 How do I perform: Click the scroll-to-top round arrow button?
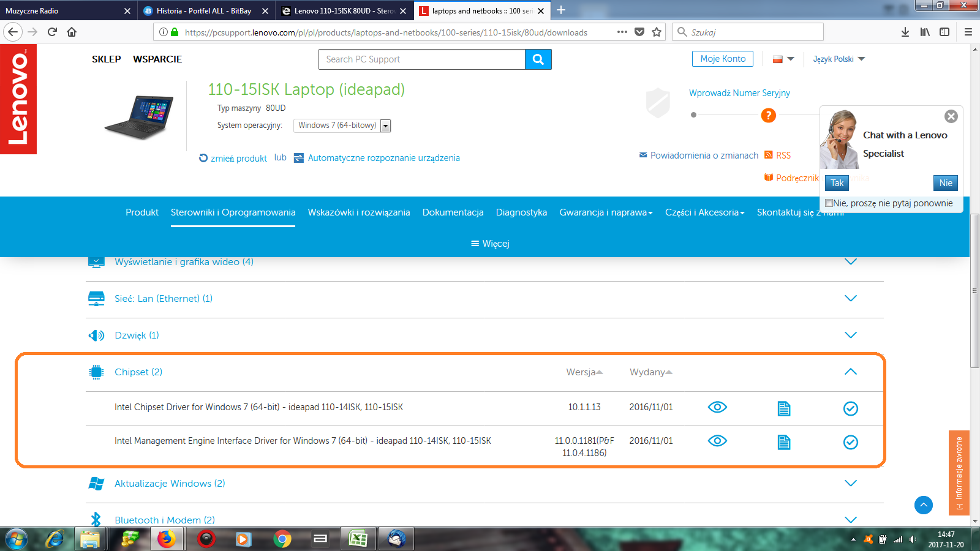click(x=924, y=505)
